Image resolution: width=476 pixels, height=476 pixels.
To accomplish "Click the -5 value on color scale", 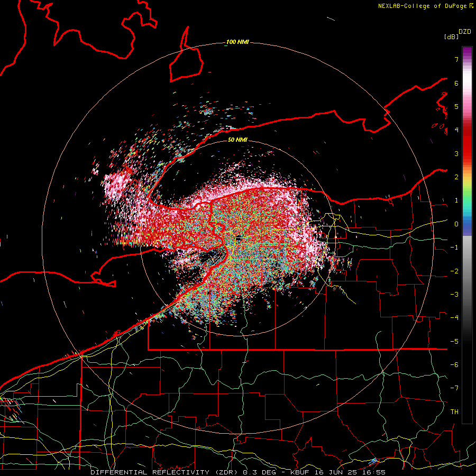I will [x=454, y=342].
